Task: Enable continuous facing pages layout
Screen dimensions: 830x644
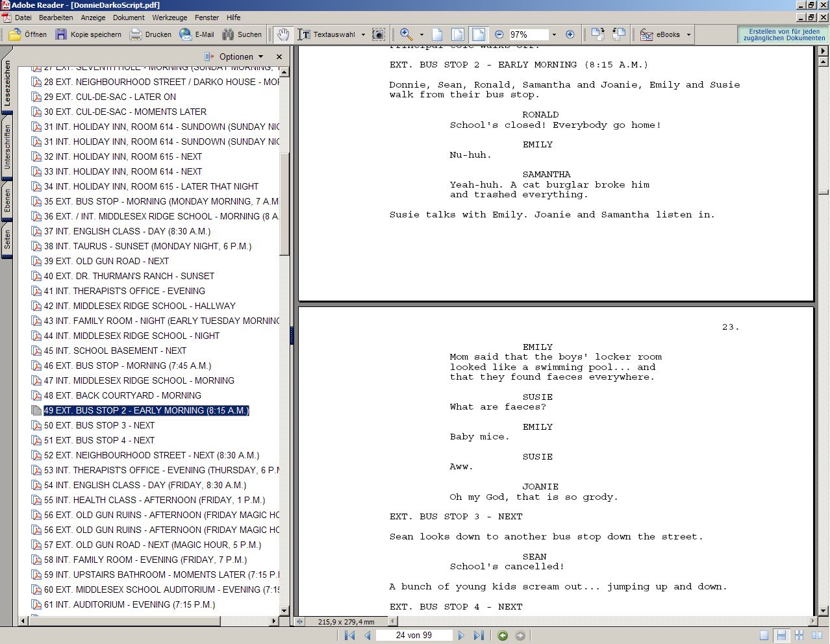Action: click(816, 636)
